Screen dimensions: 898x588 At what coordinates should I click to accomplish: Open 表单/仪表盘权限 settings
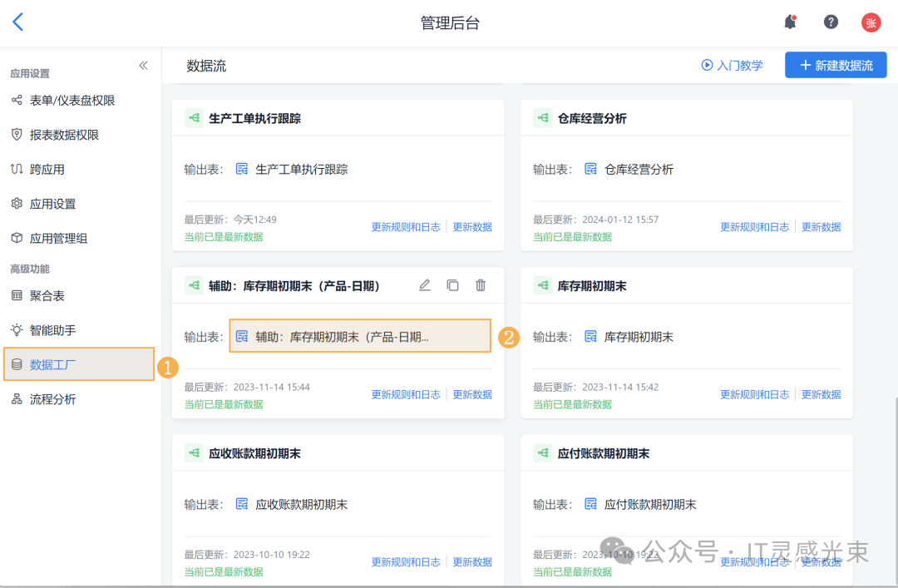click(72, 101)
